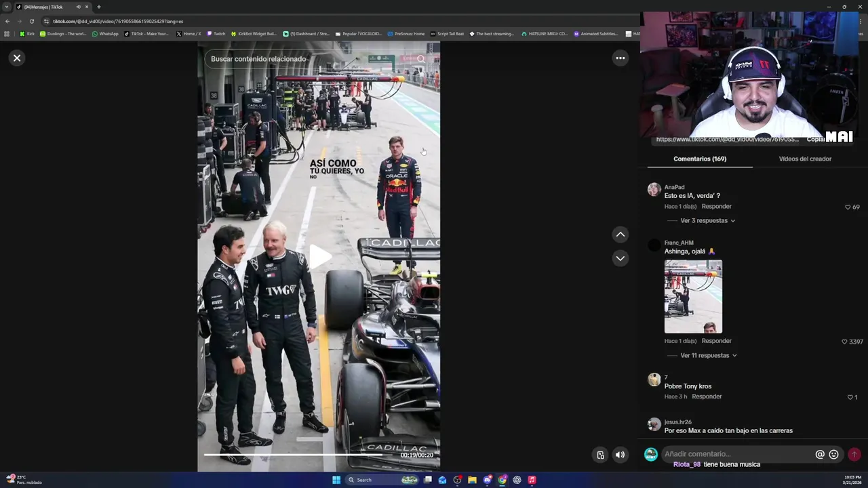The height and width of the screenshot is (488, 868).
Task: Expand Ver 3 respuestas under AnaPad's comment
Action: 707,220
